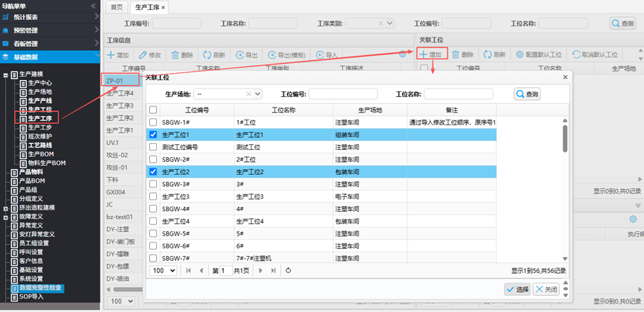
Task: Expand the 故障定义 tree node
Action: click(6, 217)
